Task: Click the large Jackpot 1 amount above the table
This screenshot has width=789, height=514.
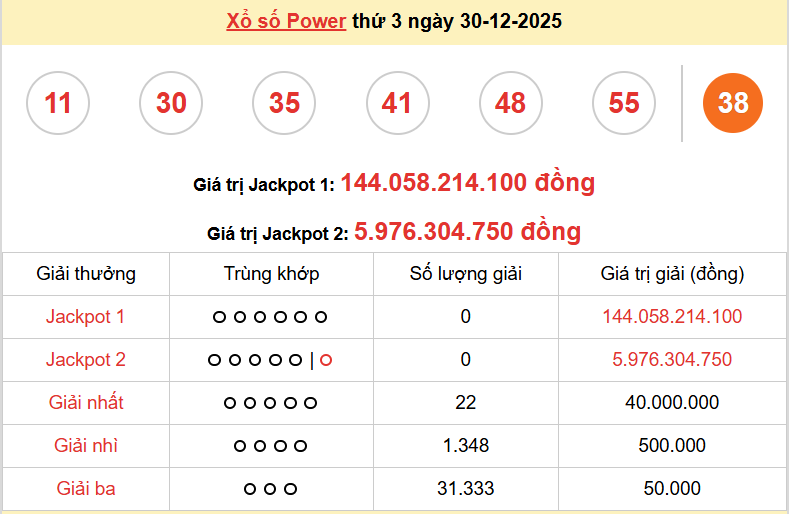Action: [x=467, y=183]
